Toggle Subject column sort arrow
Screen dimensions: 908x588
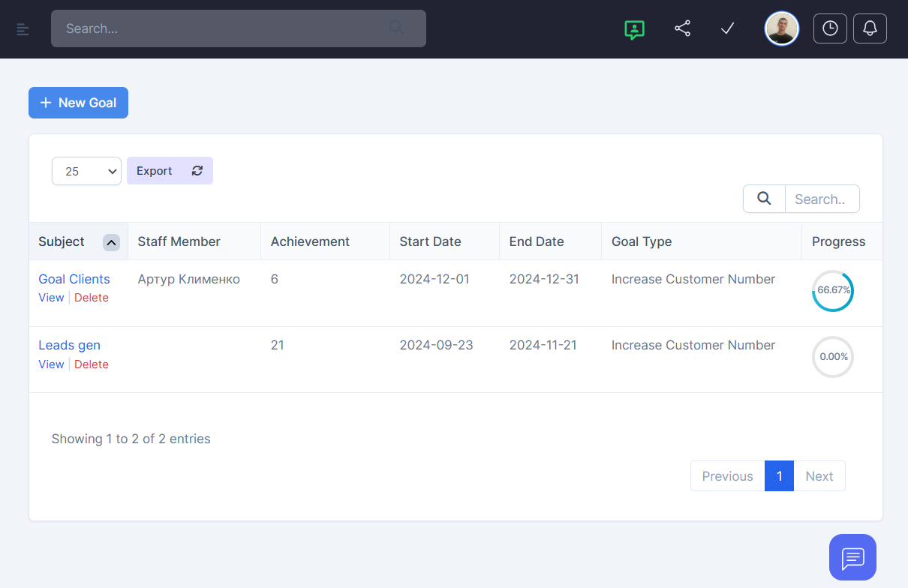111,242
